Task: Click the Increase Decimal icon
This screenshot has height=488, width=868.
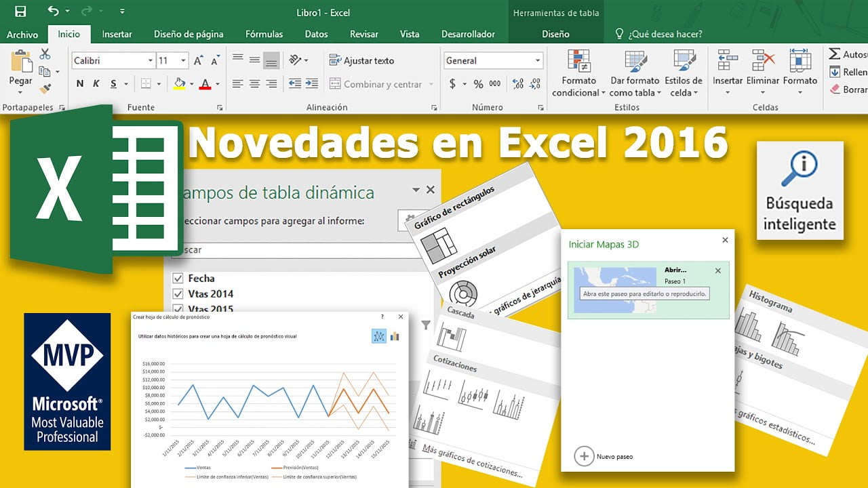Action: (518, 84)
